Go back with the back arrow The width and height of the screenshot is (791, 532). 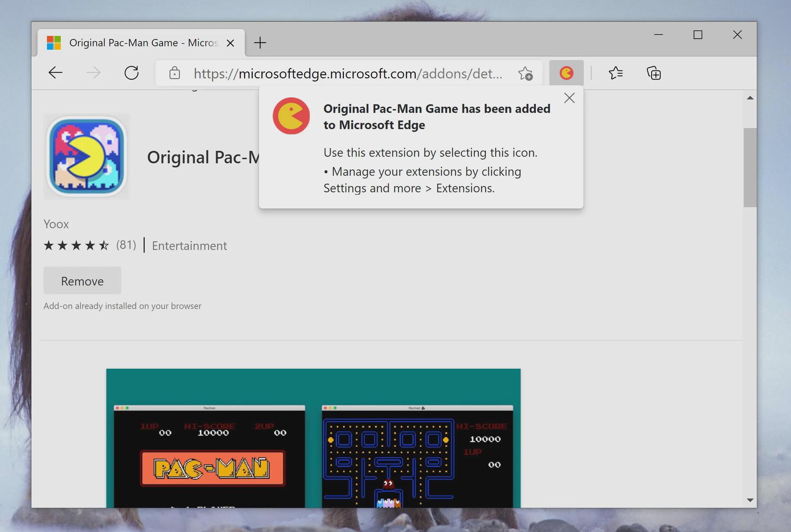click(56, 73)
